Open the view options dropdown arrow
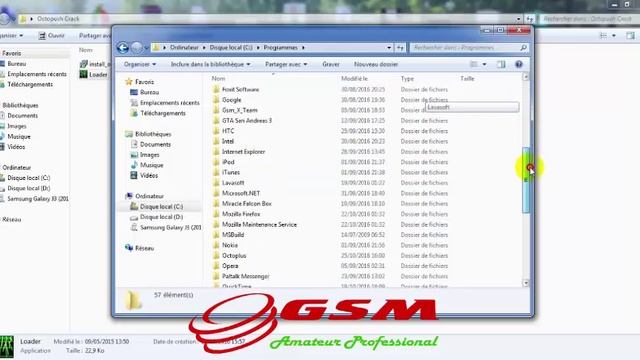This screenshot has width=640, height=360. point(484,64)
